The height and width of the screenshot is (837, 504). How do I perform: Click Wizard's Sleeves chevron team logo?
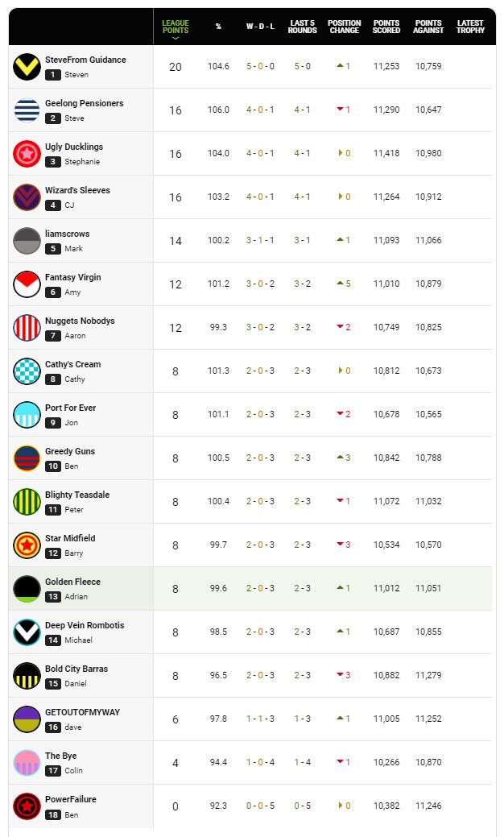pos(27,197)
